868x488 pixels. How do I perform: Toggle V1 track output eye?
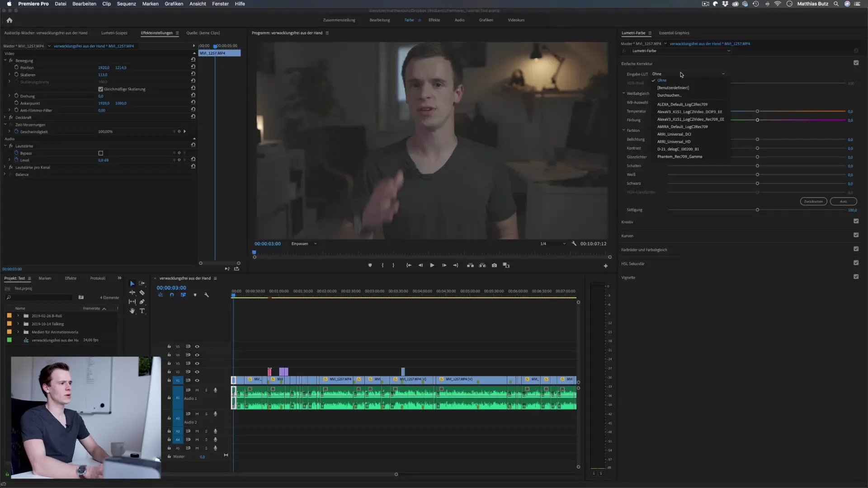tap(197, 380)
